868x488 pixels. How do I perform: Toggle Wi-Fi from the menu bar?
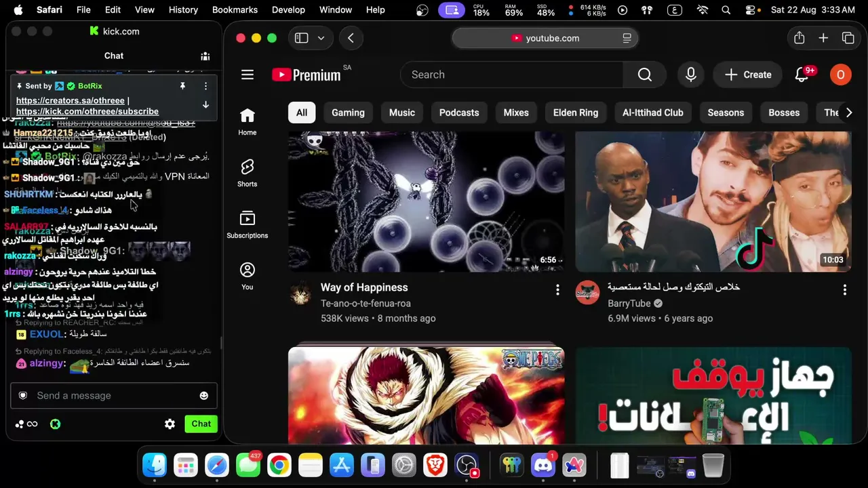tap(703, 10)
